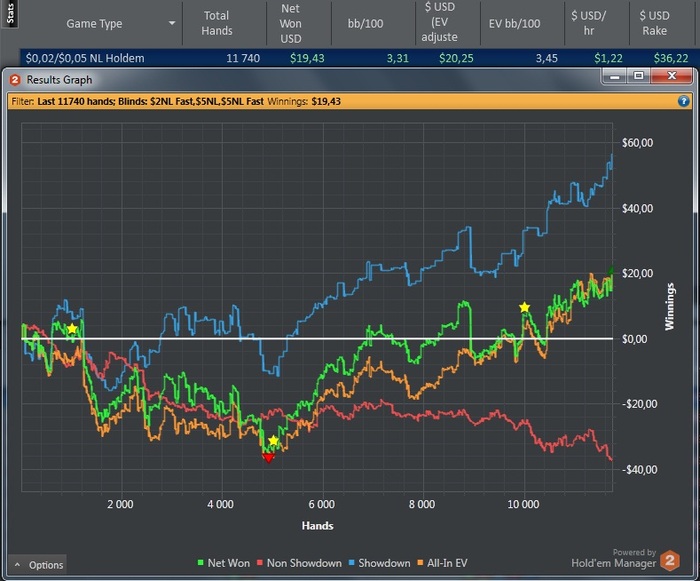The height and width of the screenshot is (581, 700).
Task: Click the 3,31 bb/100 cell
Action: pyautogui.click(x=397, y=58)
